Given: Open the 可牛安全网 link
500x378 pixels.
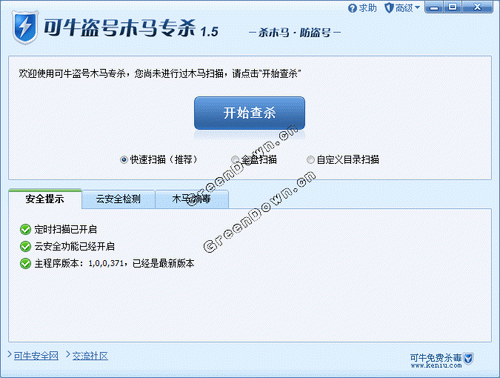Looking at the screenshot, I should (x=36, y=356).
